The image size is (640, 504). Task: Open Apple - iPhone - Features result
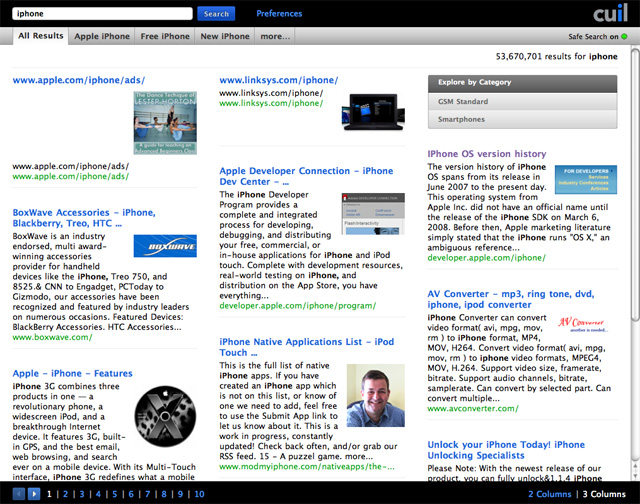point(73,373)
